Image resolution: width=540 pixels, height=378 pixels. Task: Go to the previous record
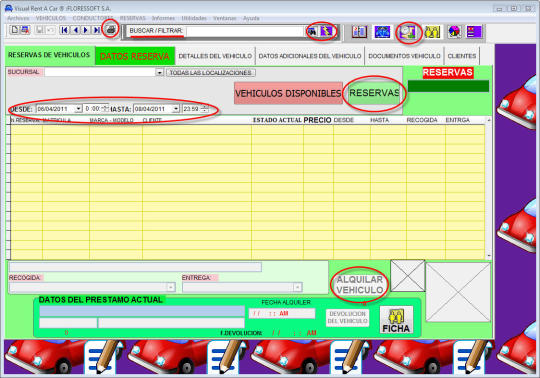(75, 30)
